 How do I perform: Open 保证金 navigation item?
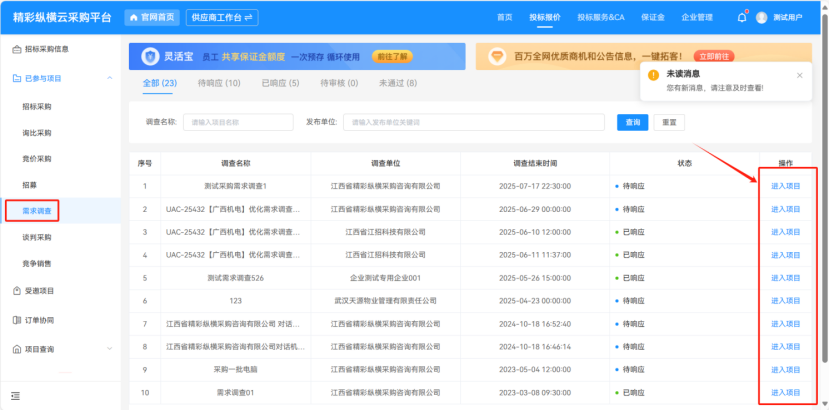point(653,17)
